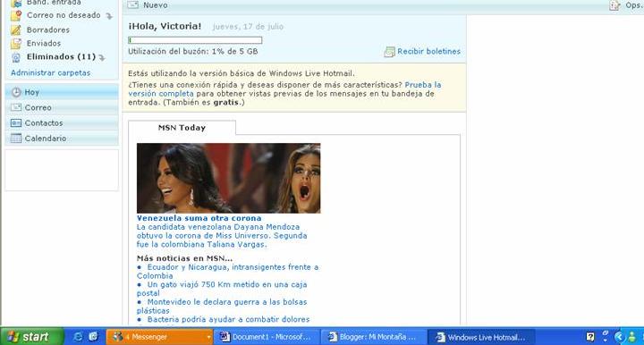Open the Windows Start menu
644x345 pixels.
coord(32,337)
